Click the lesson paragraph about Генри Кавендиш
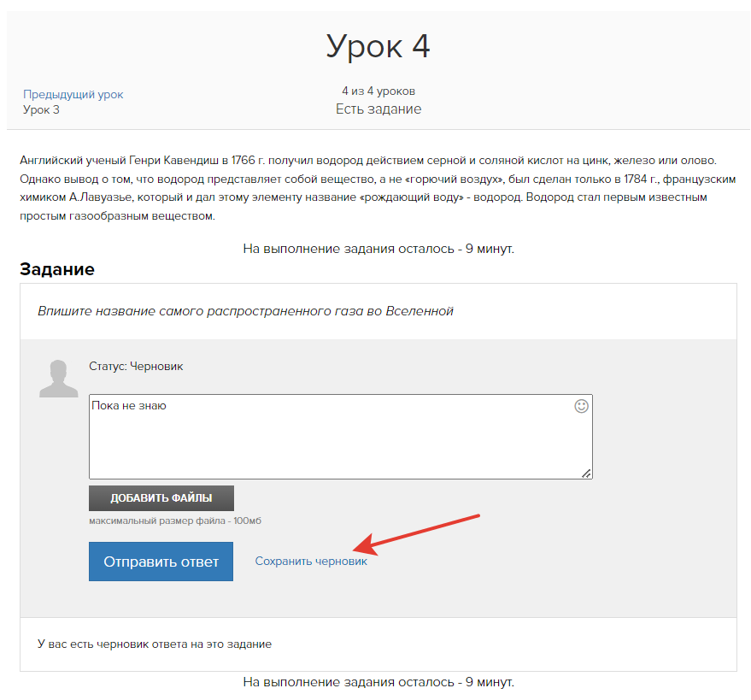751x700 pixels. click(x=378, y=188)
